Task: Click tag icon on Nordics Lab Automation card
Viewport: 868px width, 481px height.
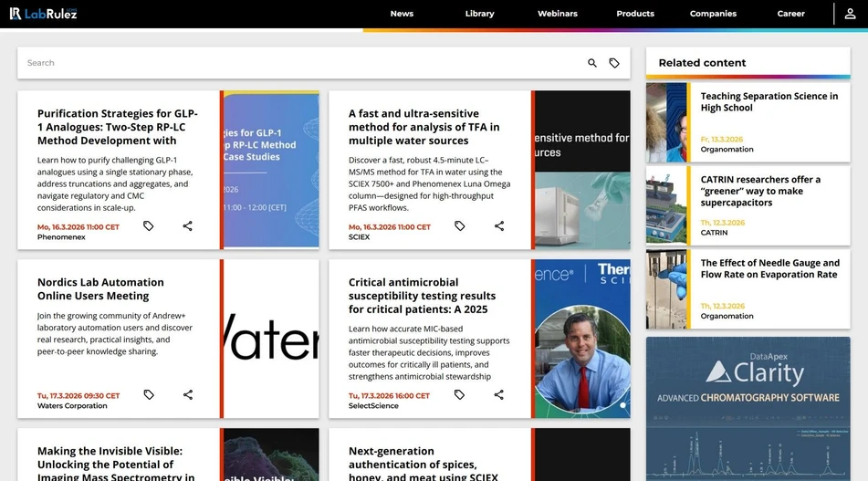Action: pos(149,395)
